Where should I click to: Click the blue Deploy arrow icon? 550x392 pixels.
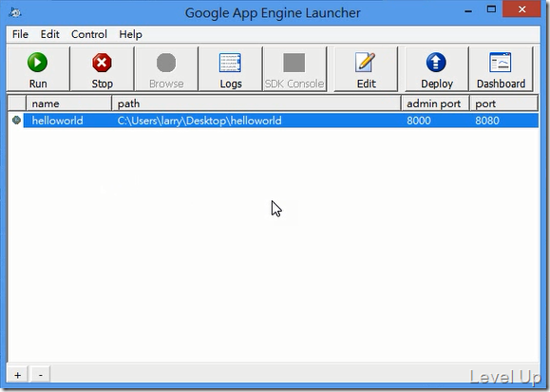tap(436, 63)
